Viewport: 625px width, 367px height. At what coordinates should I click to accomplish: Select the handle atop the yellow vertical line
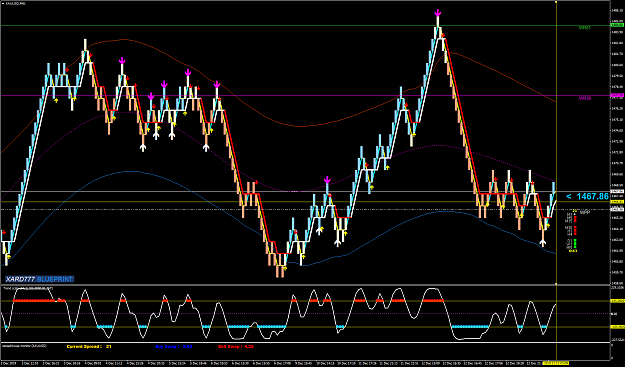pyautogui.click(x=556, y=2)
